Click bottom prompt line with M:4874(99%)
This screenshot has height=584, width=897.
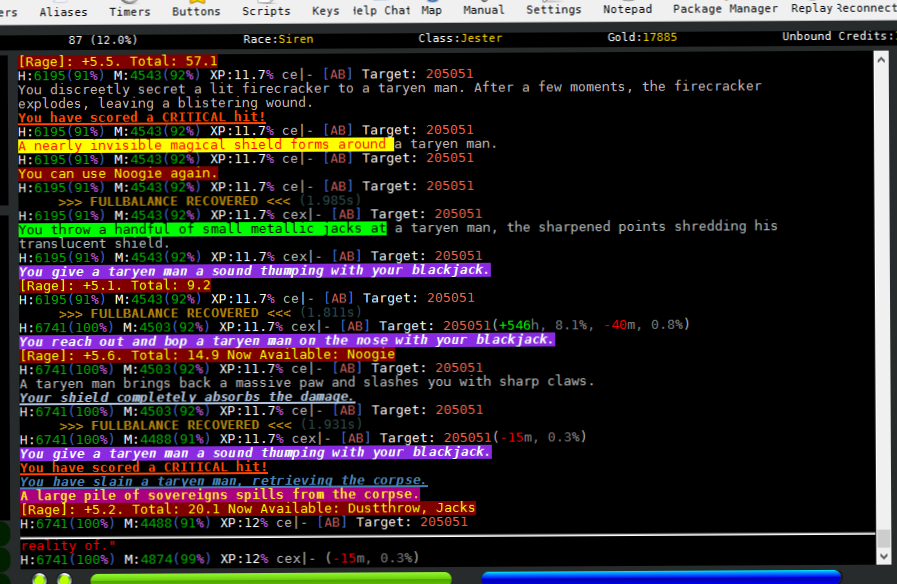pos(220,558)
